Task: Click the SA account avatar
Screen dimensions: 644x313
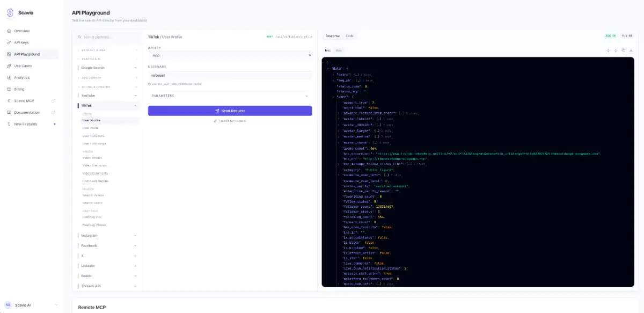Action: click(x=9, y=305)
